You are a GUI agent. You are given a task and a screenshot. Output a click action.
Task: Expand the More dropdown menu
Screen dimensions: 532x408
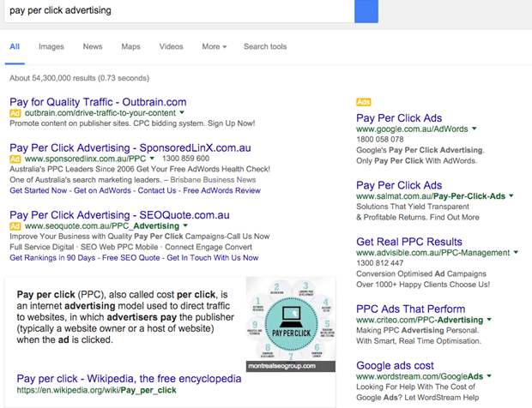[x=214, y=46]
